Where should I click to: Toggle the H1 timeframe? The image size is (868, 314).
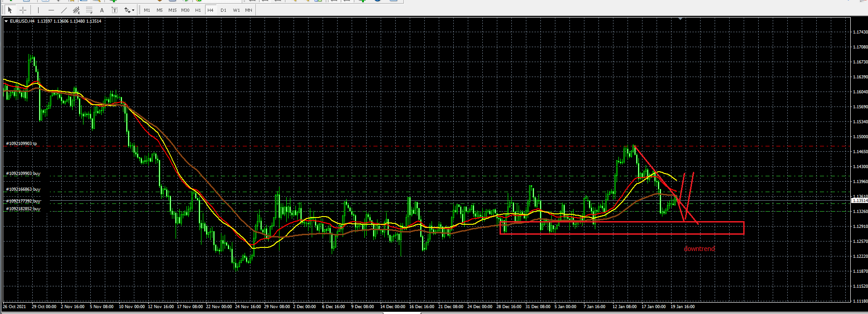(198, 10)
